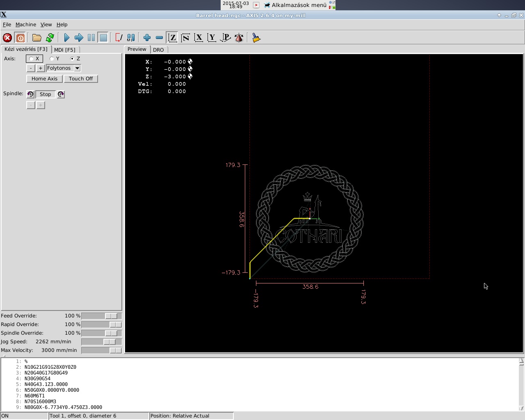
Task: Switch to Kézi vezérlés [F3] tab
Action: (x=26, y=49)
